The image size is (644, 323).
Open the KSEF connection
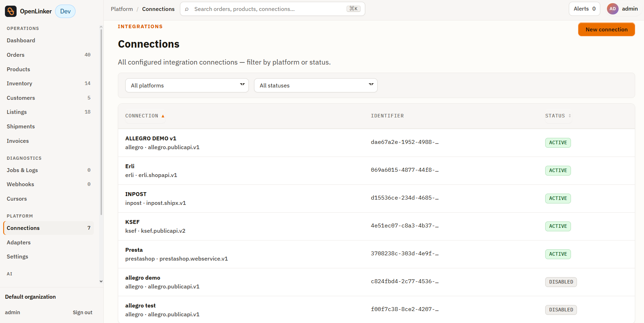[x=377, y=226]
